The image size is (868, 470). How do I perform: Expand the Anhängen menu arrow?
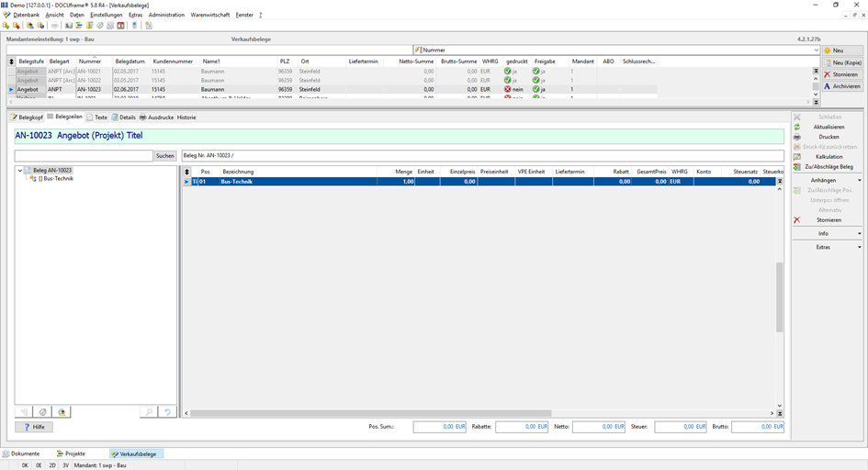(x=859, y=180)
